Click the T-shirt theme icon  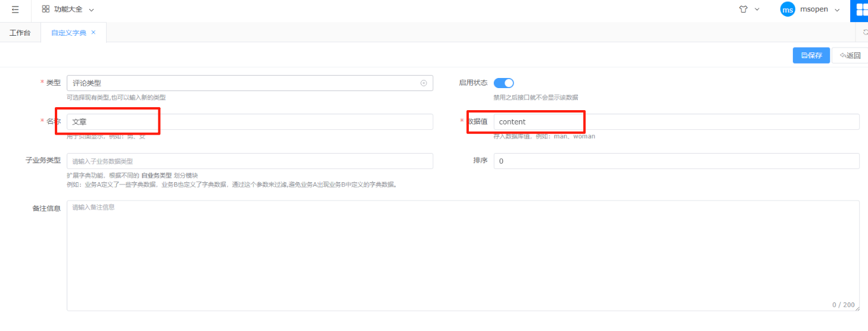point(743,10)
